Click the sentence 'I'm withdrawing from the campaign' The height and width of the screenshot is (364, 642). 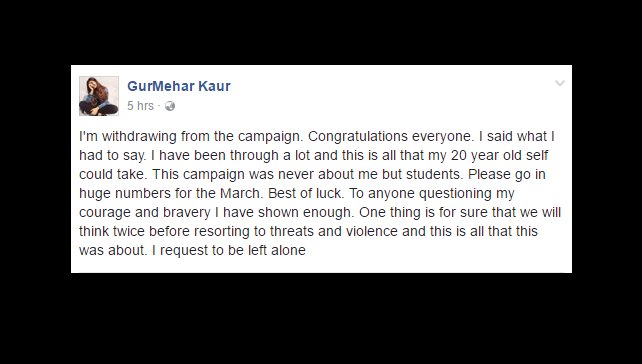pos(189,136)
